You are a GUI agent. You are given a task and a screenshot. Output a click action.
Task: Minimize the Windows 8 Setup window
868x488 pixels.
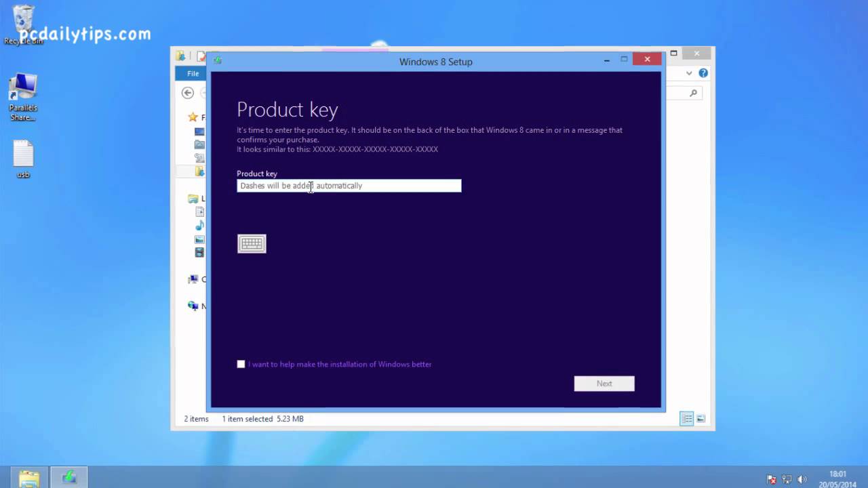click(x=607, y=60)
